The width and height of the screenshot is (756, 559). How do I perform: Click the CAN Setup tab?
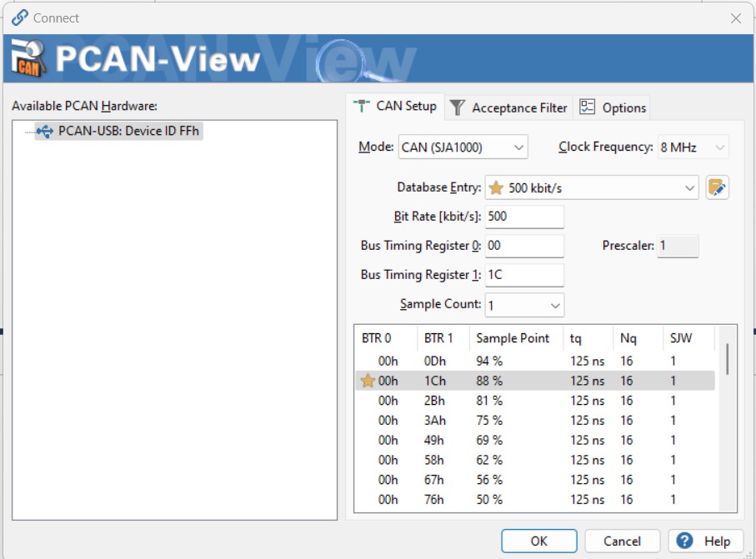click(395, 106)
